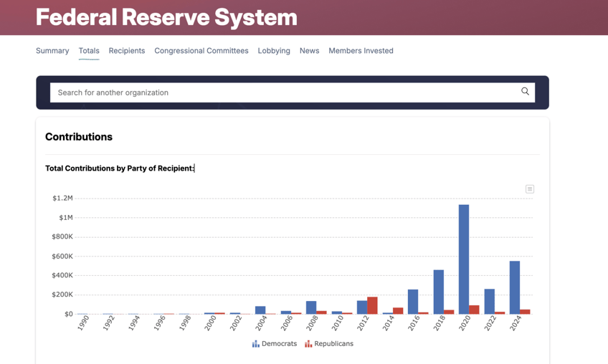Click the $0 axis label
The height and width of the screenshot is (364, 608).
pos(69,314)
